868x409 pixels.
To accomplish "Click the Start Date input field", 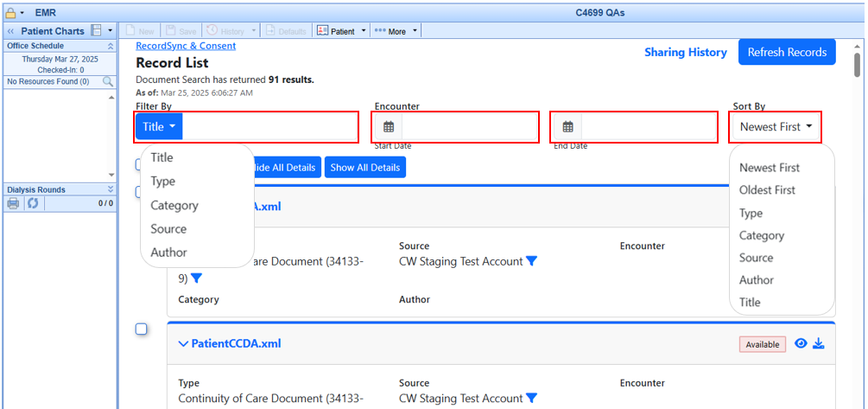I will click(x=470, y=127).
